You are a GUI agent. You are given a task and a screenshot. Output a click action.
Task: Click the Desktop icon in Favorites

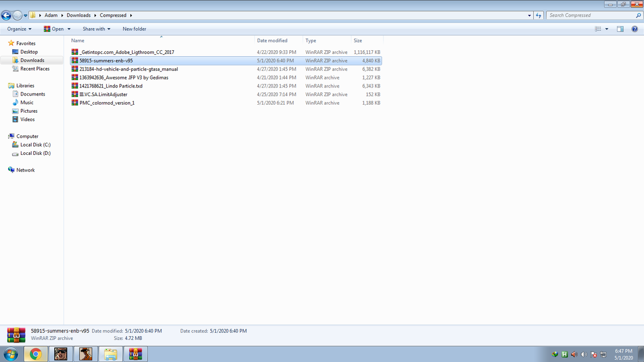click(15, 52)
